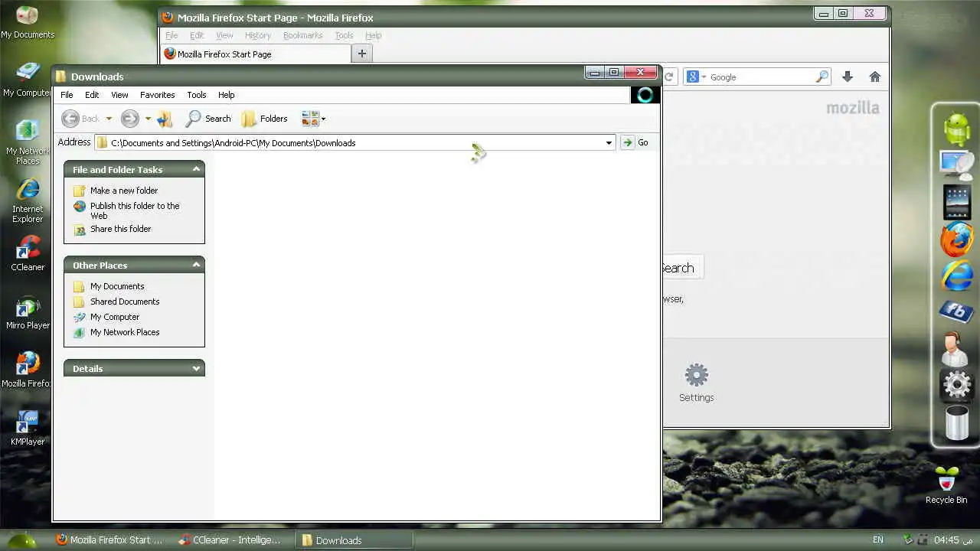Open My Computer desktop icon

tap(28, 80)
